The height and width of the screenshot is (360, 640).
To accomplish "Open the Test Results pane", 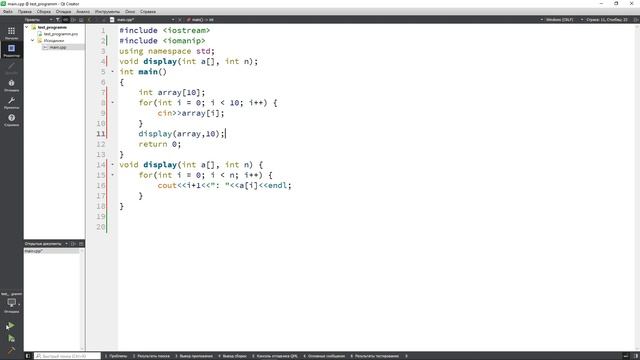I will (374, 356).
